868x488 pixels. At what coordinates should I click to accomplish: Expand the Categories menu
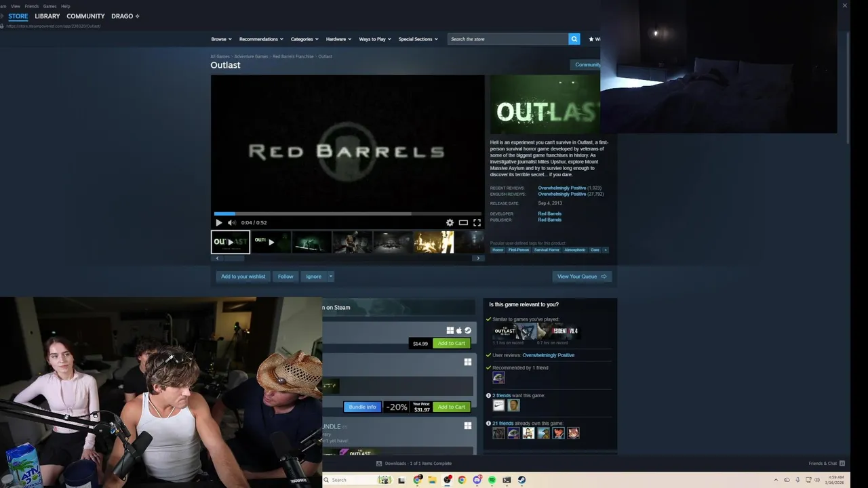(x=304, y=39)
